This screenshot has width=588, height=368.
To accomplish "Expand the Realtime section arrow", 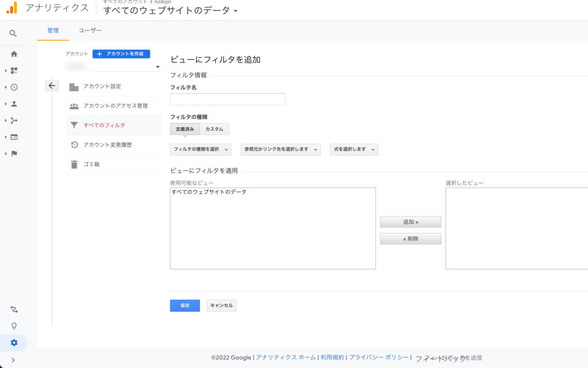I will coord(6,87).
